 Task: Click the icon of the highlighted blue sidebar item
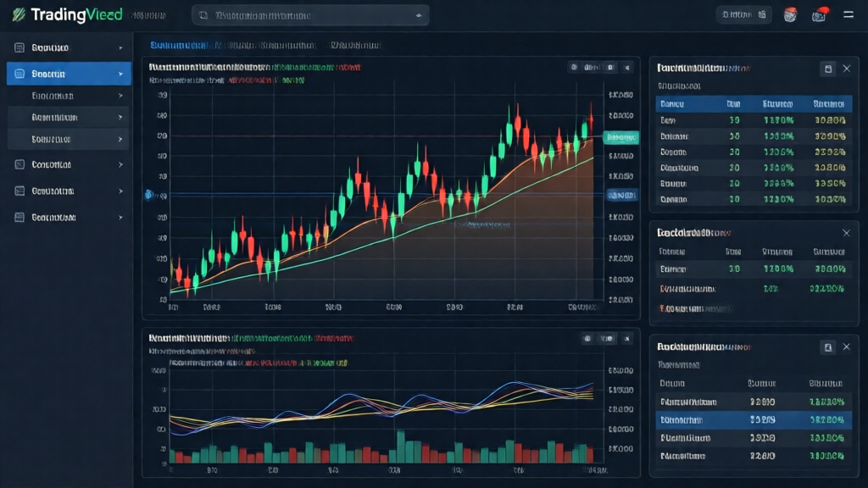[x=19, y=74]
